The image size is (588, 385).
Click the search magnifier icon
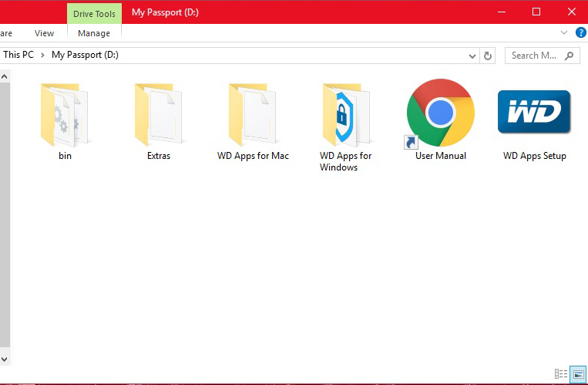[569, 56]
